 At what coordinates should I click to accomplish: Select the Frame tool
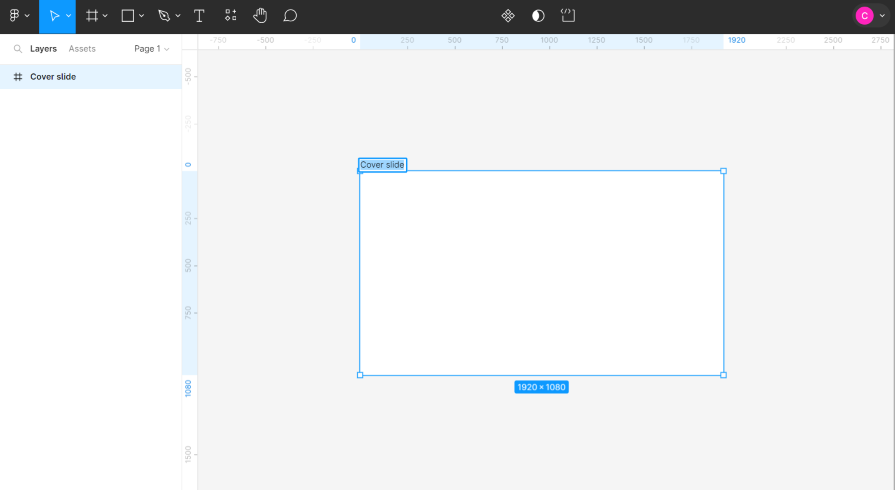[91, 16]
